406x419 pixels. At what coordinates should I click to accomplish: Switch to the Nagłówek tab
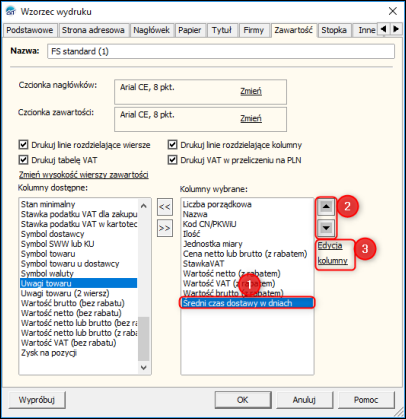pyautogui.click(x=152, y=30)
